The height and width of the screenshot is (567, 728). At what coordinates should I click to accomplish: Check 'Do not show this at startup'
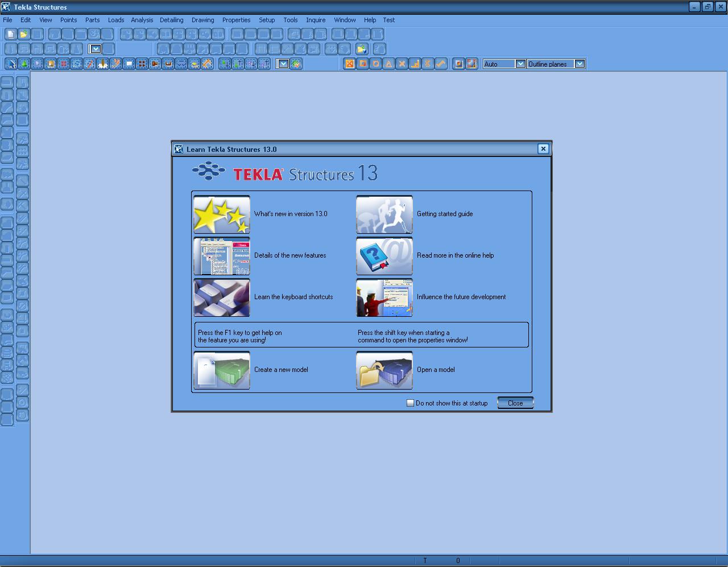click(410, 403)
